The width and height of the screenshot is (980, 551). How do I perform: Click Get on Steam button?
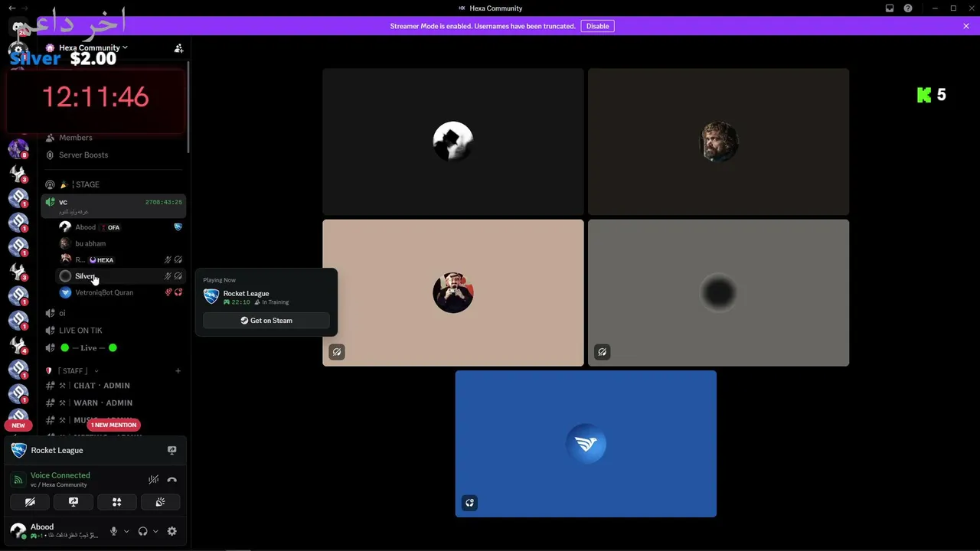click(266, 321)
